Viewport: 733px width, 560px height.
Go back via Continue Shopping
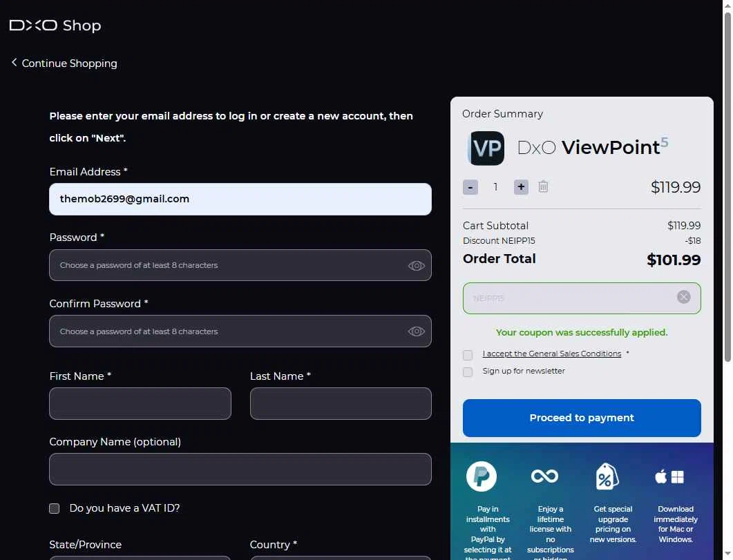(64, 63)
